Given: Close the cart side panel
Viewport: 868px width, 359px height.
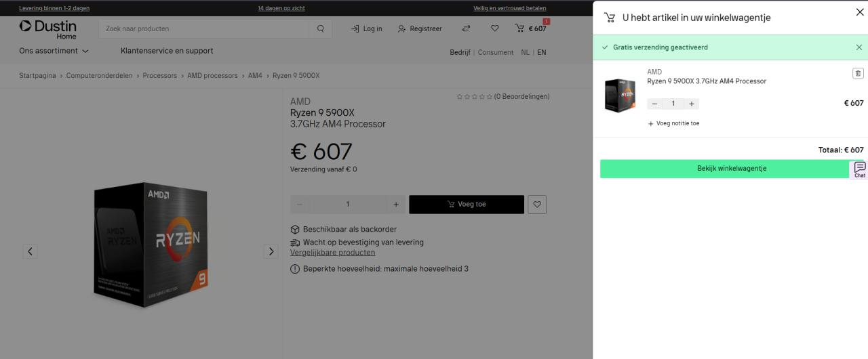Looking at the screenshot, I should (860, 12).
